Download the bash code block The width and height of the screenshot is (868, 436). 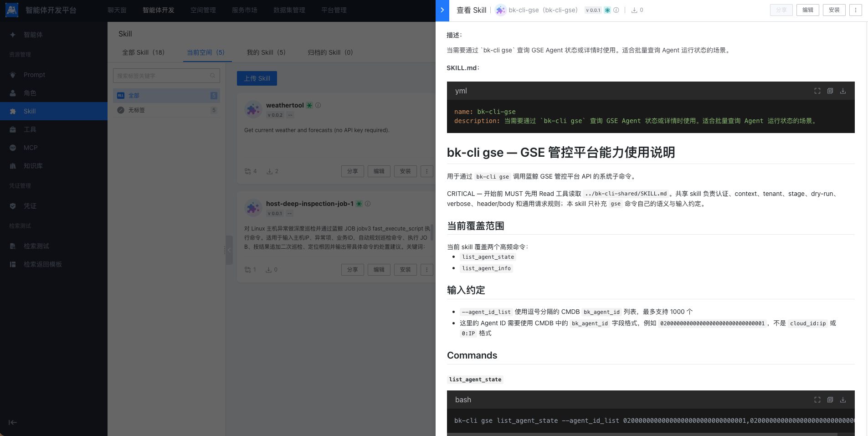tap(843, 400)
